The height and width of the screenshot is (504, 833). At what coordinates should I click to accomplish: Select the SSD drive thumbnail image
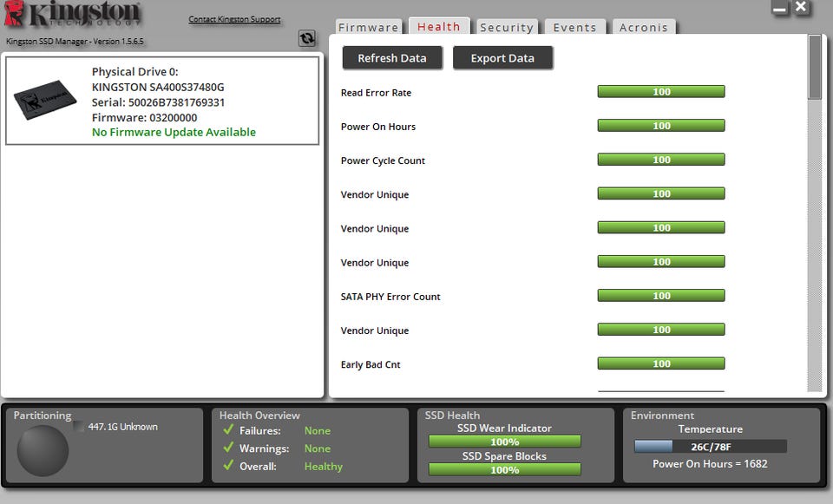pos(45,100)
